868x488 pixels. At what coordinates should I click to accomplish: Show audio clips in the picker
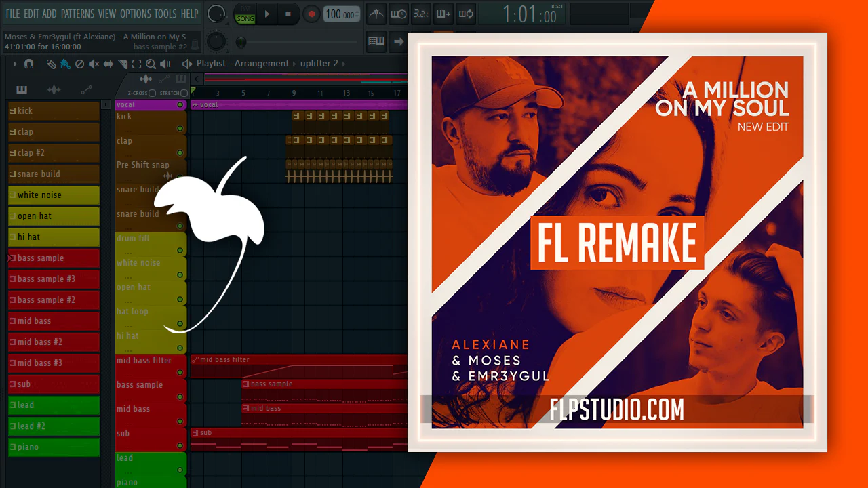pos(54,90)
